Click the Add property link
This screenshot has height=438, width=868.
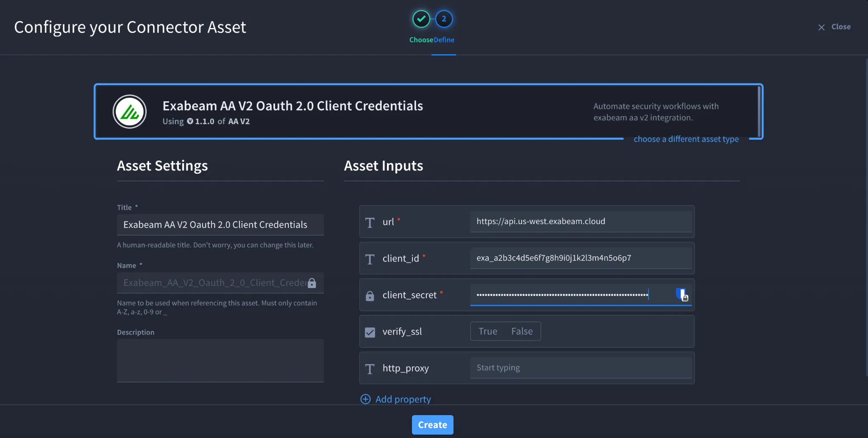point(403,399)
